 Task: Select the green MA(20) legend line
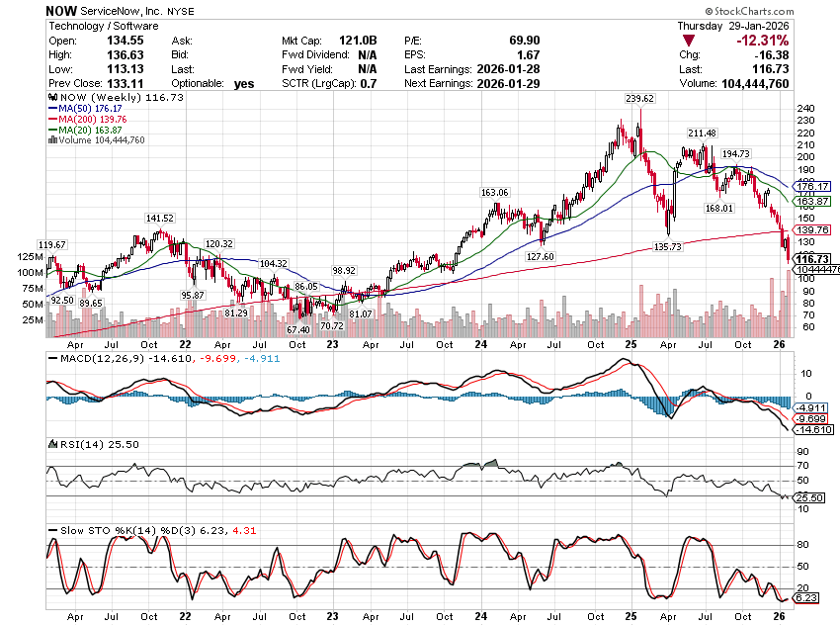[x=52, y=131]
